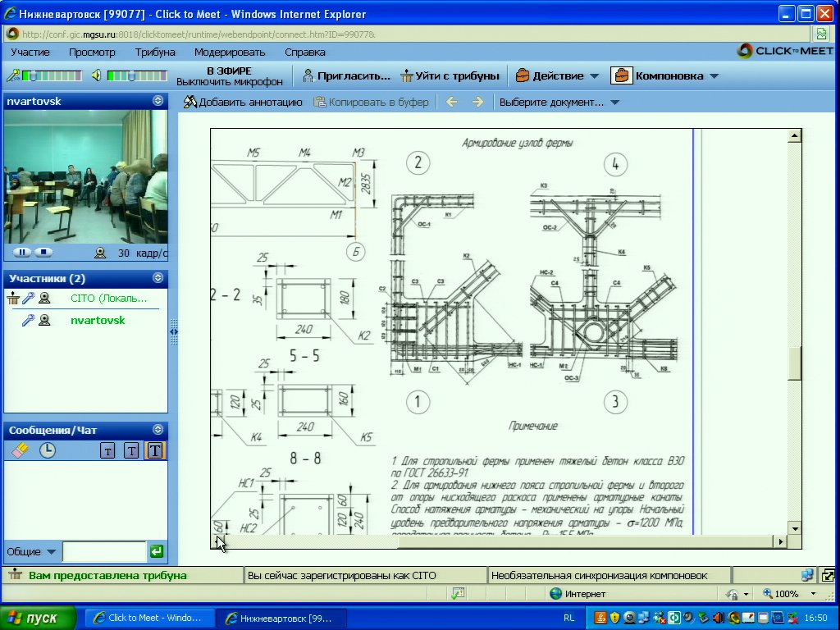Open the Общие chat recipient dropdown

tap(31, 552)
